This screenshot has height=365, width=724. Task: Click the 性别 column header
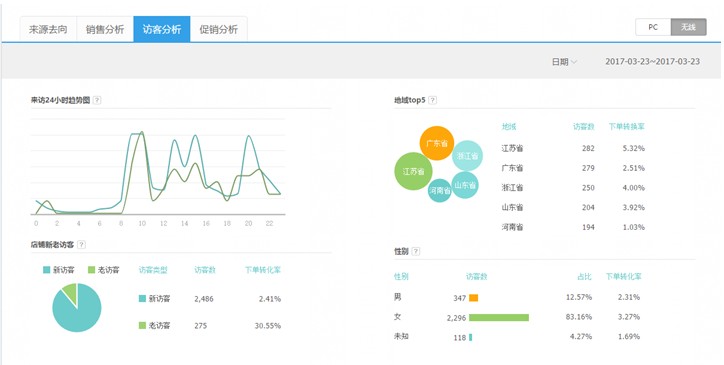[x=401, y=277]
